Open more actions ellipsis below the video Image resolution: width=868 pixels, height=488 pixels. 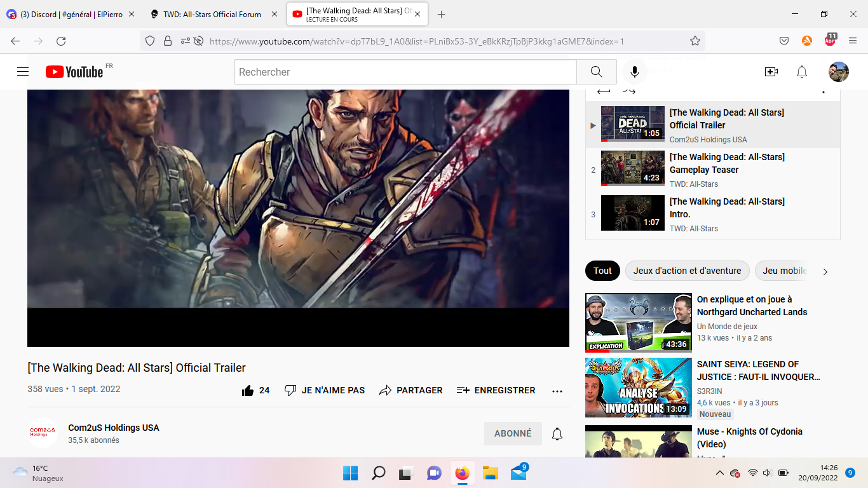[557, 391]
